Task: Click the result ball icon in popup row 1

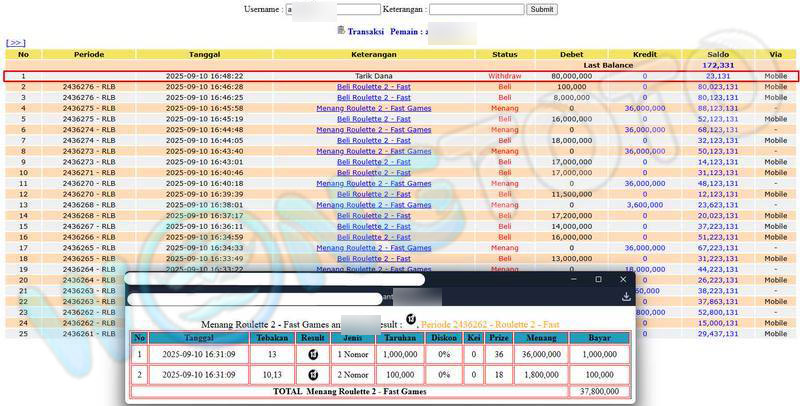Action: (x=313, y=354)
